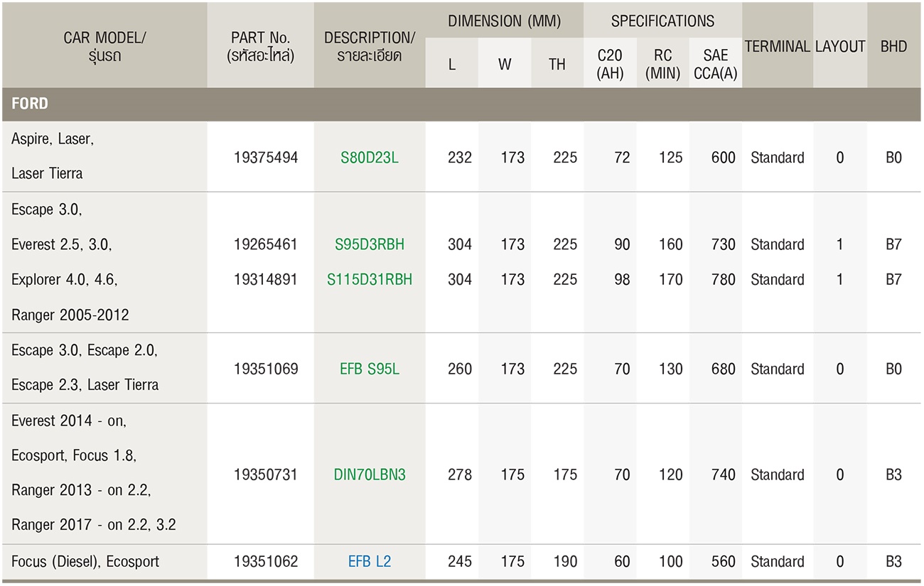Click height value 190 for EFB L2
Image resolution: width=924 pixels, height=586 pixels.
pyautogui.click(x=566, y=562)
